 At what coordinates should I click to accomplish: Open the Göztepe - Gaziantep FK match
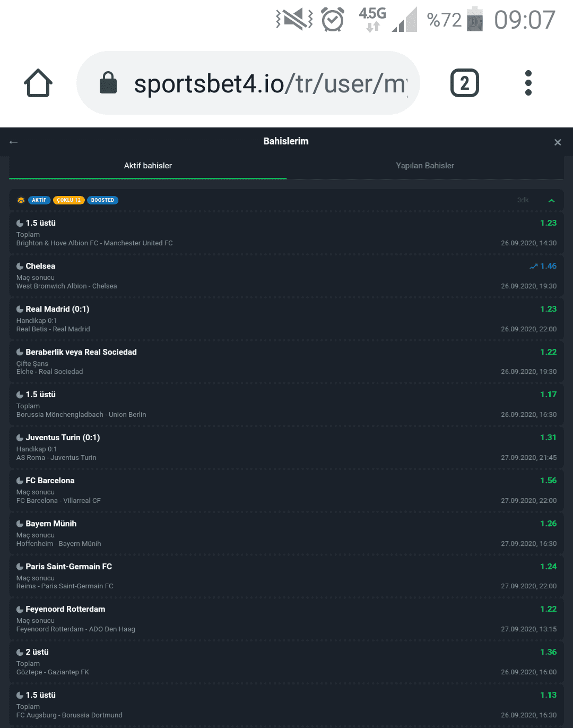click(53, 672)
